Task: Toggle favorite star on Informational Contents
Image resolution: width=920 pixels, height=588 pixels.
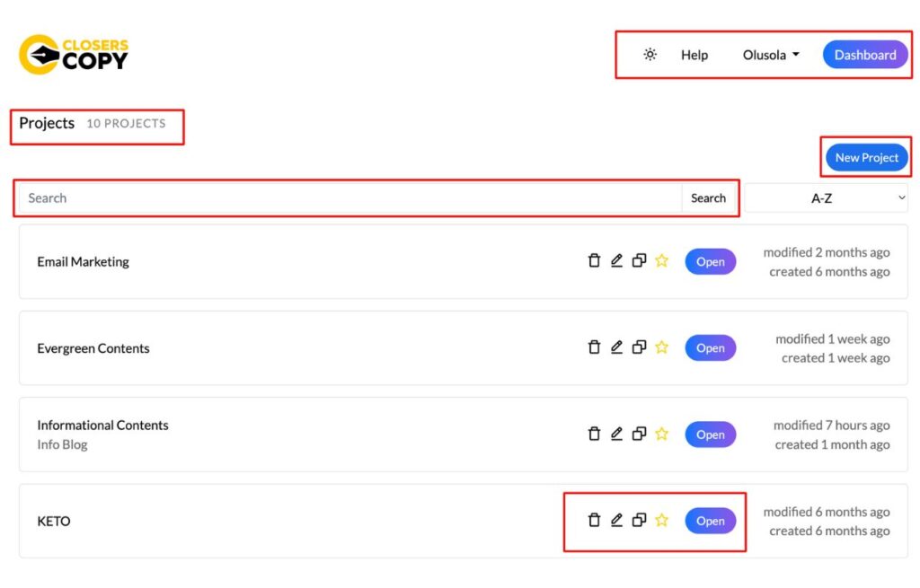Action: [662, 434]
